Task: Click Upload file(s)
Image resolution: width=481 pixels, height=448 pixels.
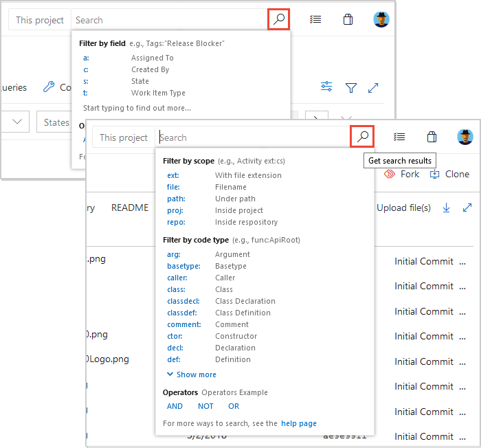Action: tap(403, 208)
